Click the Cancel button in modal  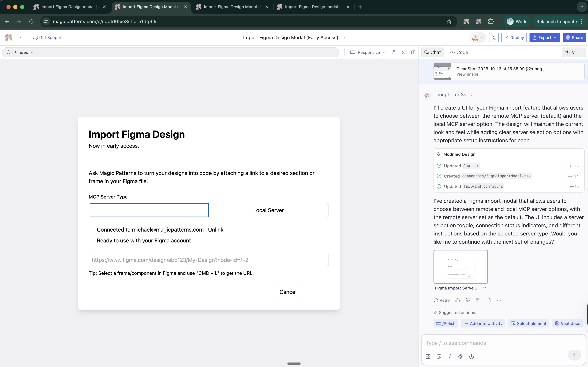[288, 292]
